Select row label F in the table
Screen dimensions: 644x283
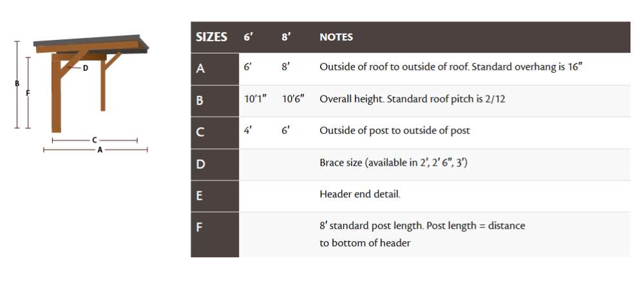pyautogui.click(x=200, y=227)
